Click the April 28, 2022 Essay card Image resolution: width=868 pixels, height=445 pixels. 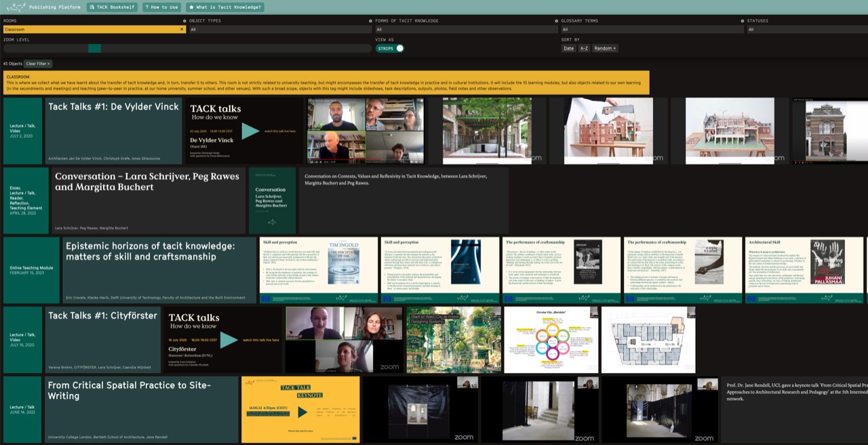[x=26, y=201]
